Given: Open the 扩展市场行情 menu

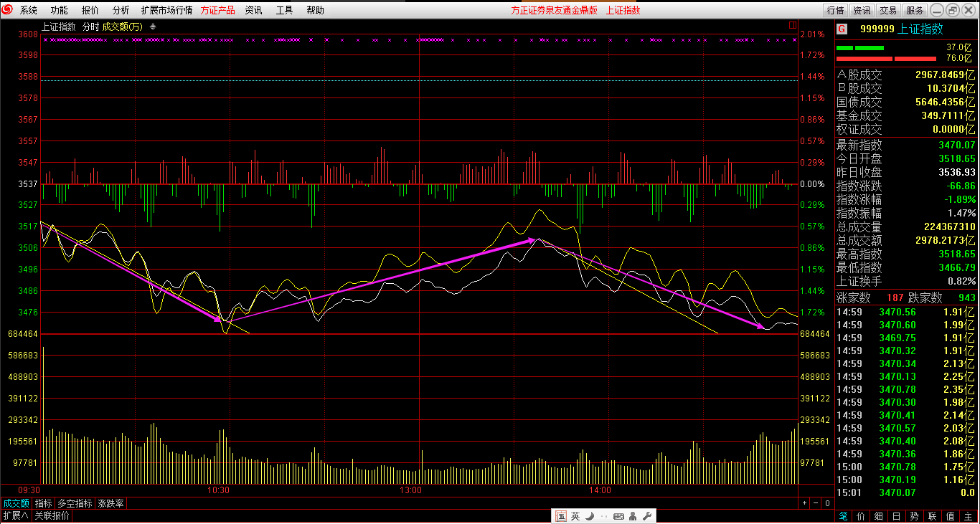Looking at the screenshot, I should click(166, 10).
